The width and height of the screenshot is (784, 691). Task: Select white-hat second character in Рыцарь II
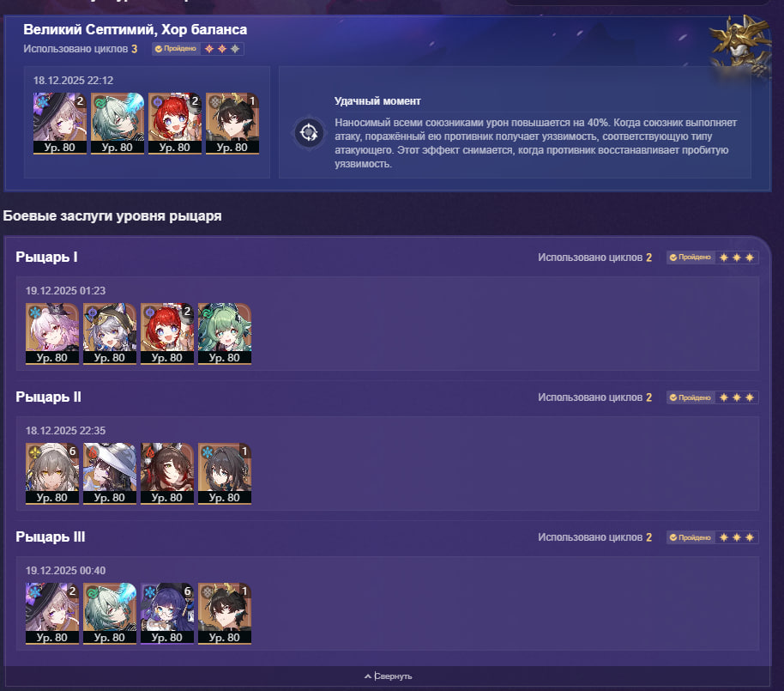[110, 473]
